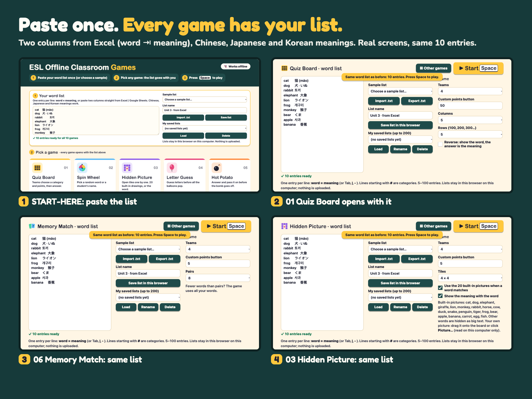Click the Letter Guess balloon icon
Viewport: 532px width, 399px height.
tap(172, 168)
